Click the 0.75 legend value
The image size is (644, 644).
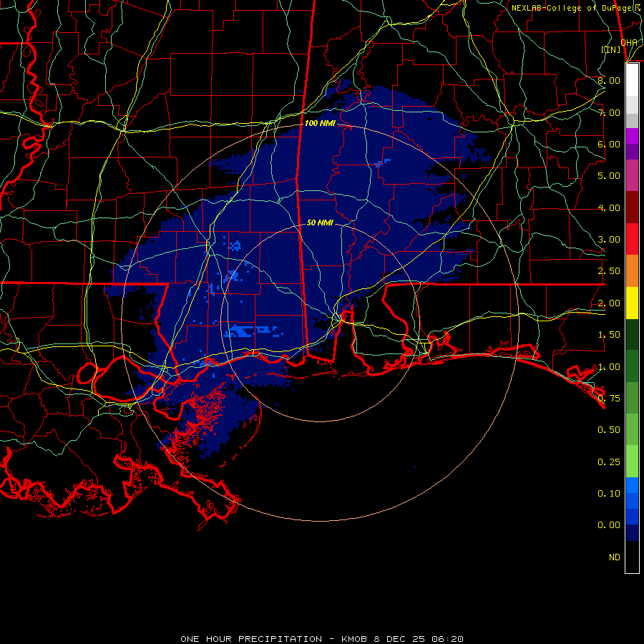609,399
